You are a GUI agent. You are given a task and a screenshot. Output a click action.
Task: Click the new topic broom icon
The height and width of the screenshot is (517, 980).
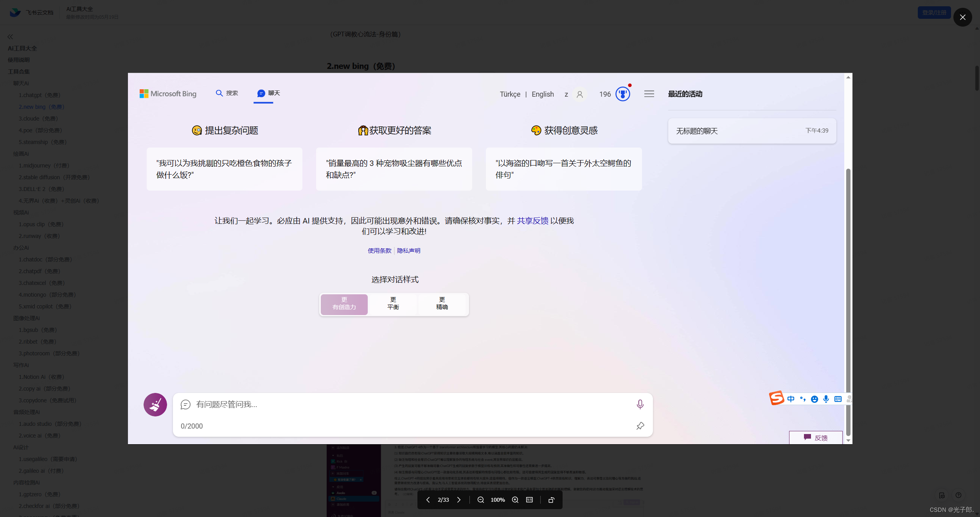155,404
